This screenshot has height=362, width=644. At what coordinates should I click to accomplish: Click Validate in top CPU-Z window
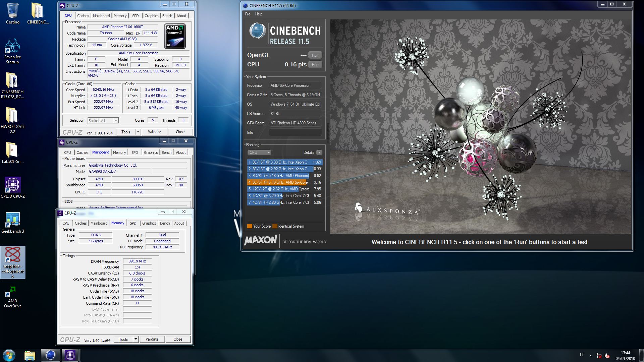(x=154, y=132)
